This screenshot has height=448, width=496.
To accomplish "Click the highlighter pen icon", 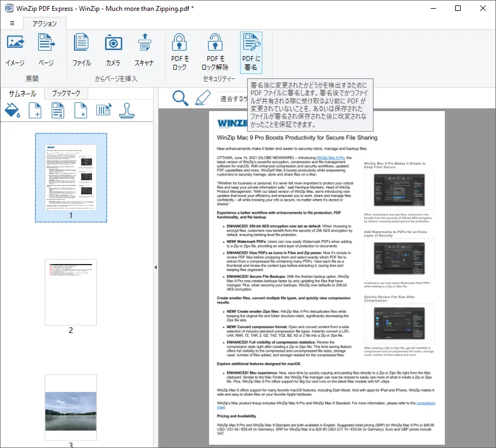I will 203,97.
